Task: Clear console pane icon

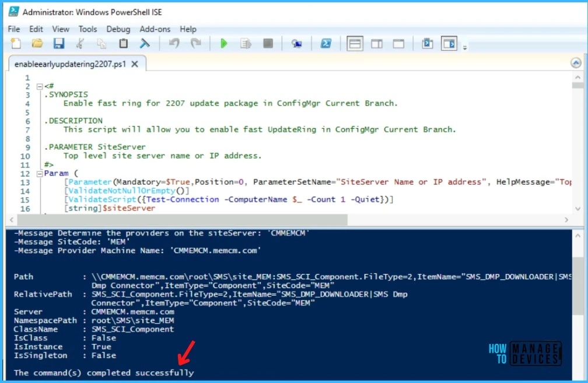Action: tap(145, 44)
